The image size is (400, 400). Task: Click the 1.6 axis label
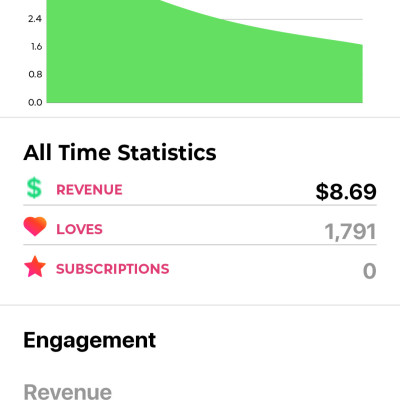36,47
